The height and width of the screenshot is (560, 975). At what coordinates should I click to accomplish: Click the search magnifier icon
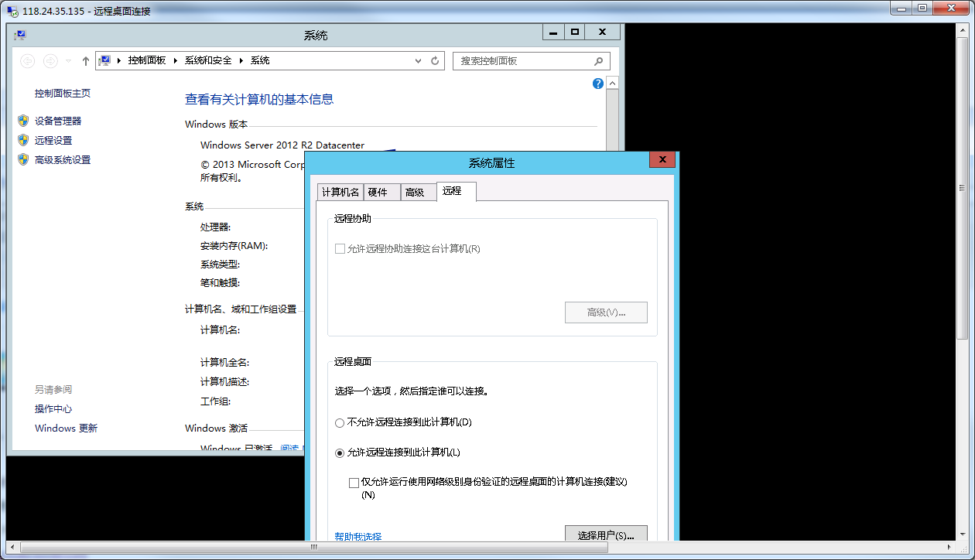(x=598, y=60)
